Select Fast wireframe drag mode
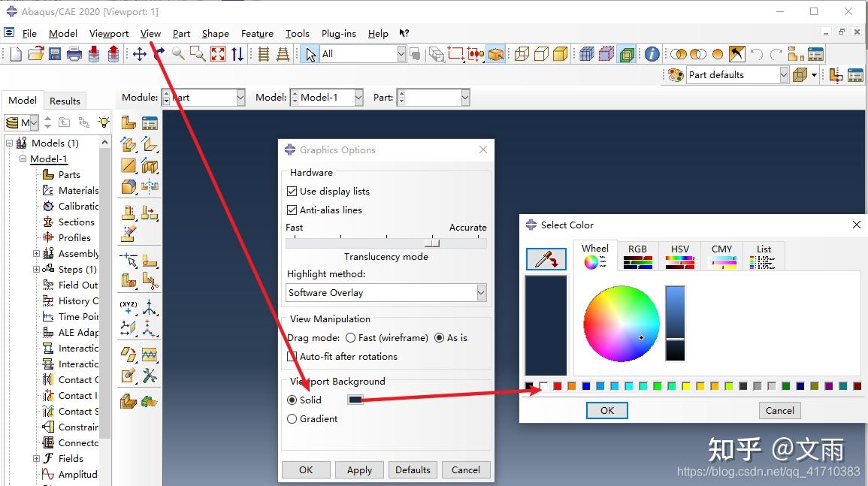This screenshot has width=868, height=486. click(351, 337)
